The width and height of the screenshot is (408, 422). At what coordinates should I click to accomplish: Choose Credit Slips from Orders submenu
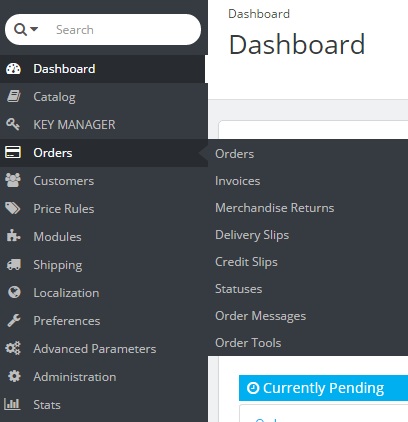[246, 262]
